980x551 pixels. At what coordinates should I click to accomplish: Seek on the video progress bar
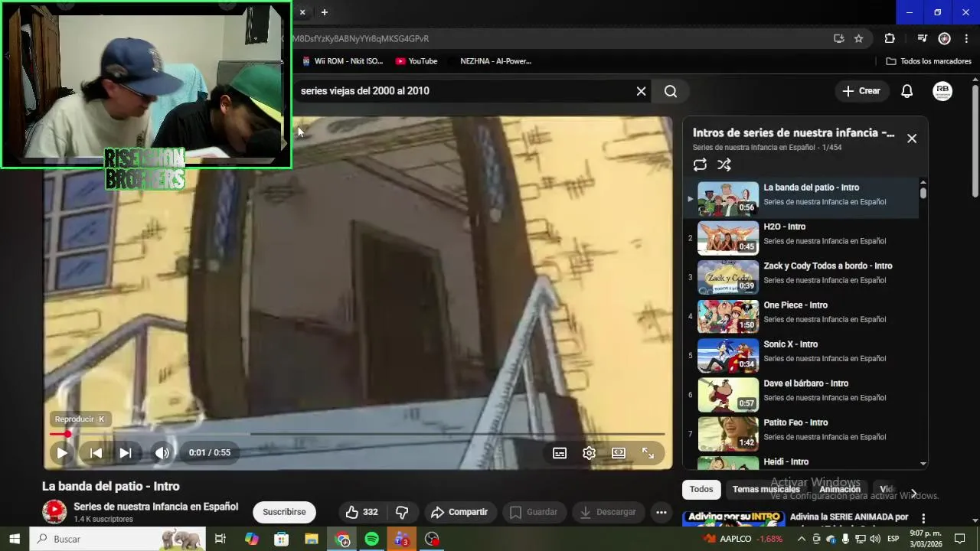pyautogui.click(x=358, y=434)
